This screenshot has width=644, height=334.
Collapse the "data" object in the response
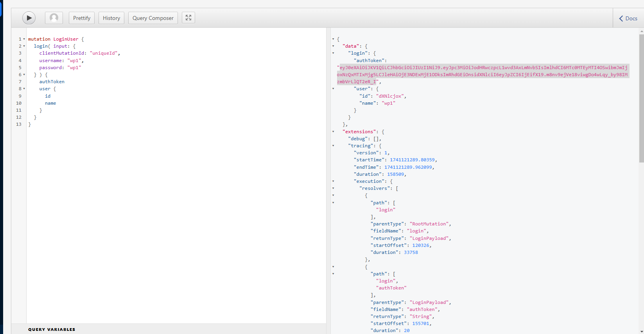pyautogui.click(x=333, y=46)
